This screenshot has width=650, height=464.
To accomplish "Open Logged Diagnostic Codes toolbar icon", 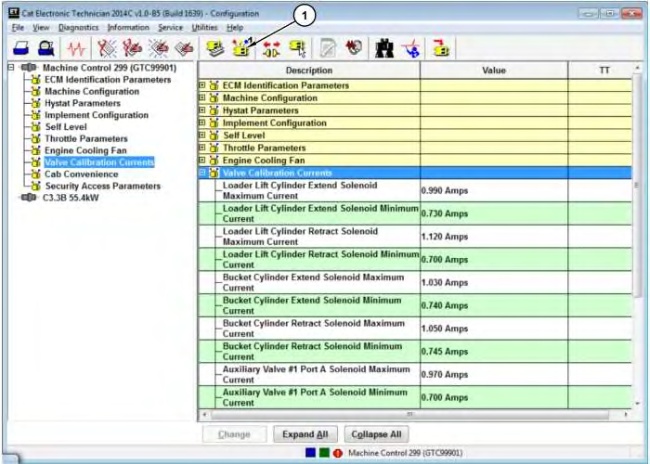I will (x=132, y=49).
